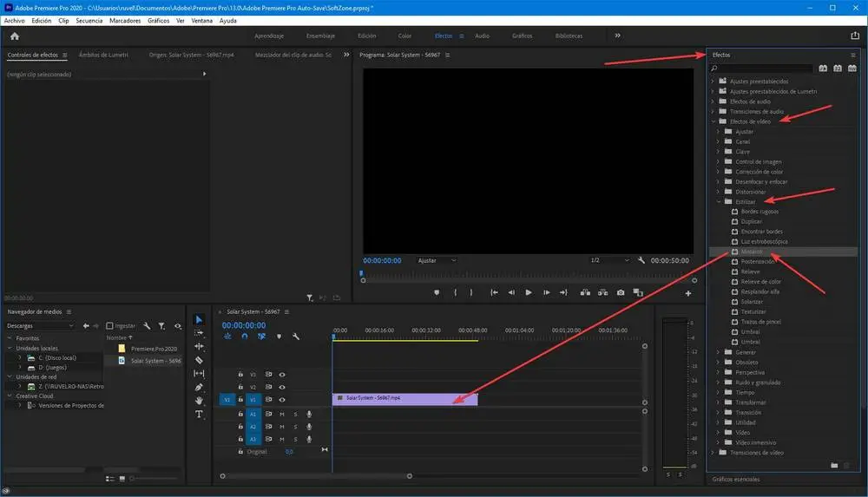The image size is (868, 497).
Task: Select the Pen tool in the tools panel
Action: [199, 387]
